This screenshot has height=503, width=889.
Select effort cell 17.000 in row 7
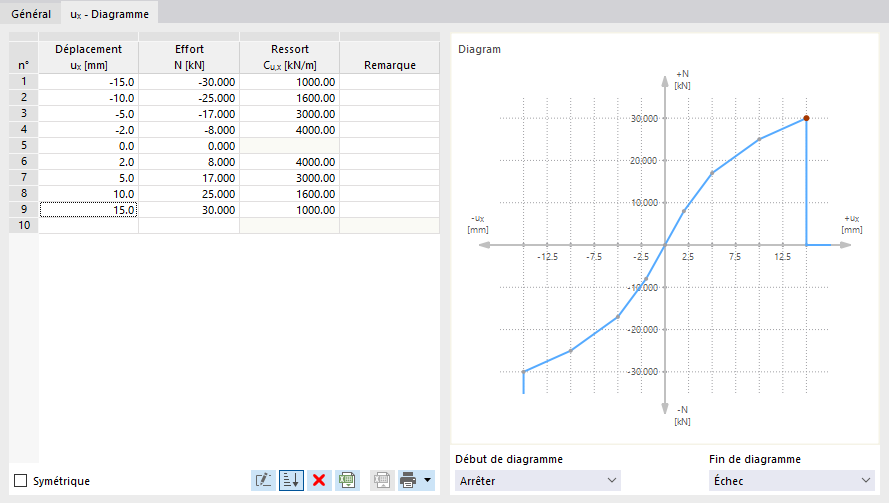(x=189, y=177)
